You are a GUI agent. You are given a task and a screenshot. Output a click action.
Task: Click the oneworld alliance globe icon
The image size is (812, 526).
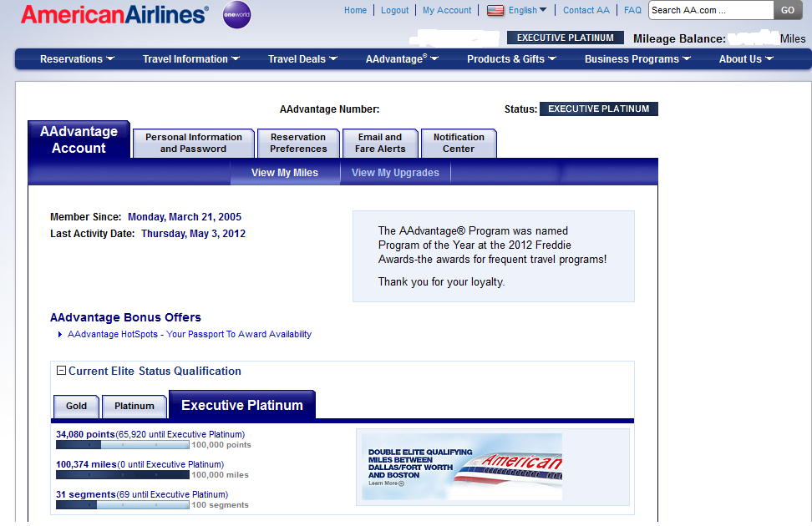pos(236,15)
